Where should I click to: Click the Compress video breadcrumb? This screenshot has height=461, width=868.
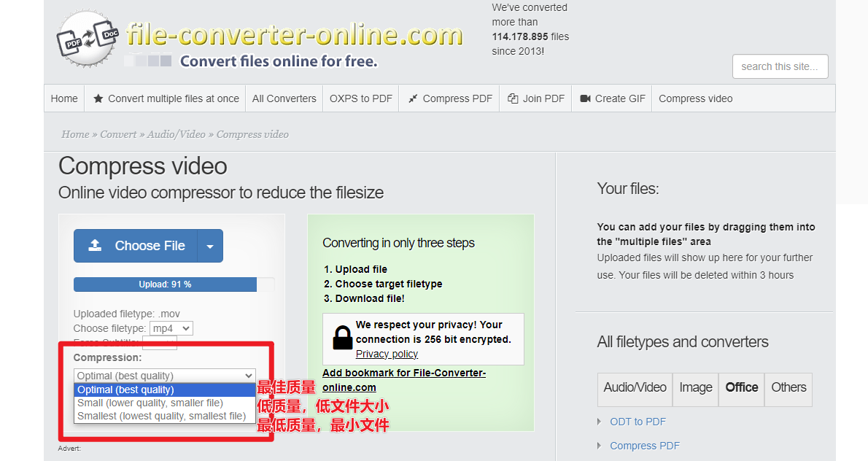tap(252, 134)
